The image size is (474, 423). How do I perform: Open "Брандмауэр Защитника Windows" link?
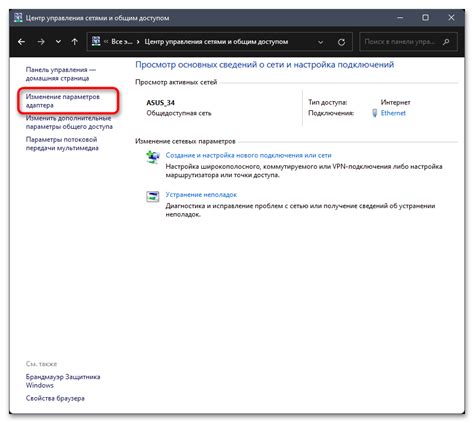point(63,381)
